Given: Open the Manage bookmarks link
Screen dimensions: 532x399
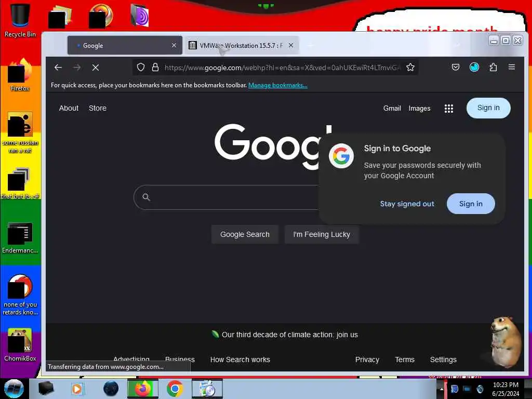Looking at the screenshot, I should click(277, 85).
